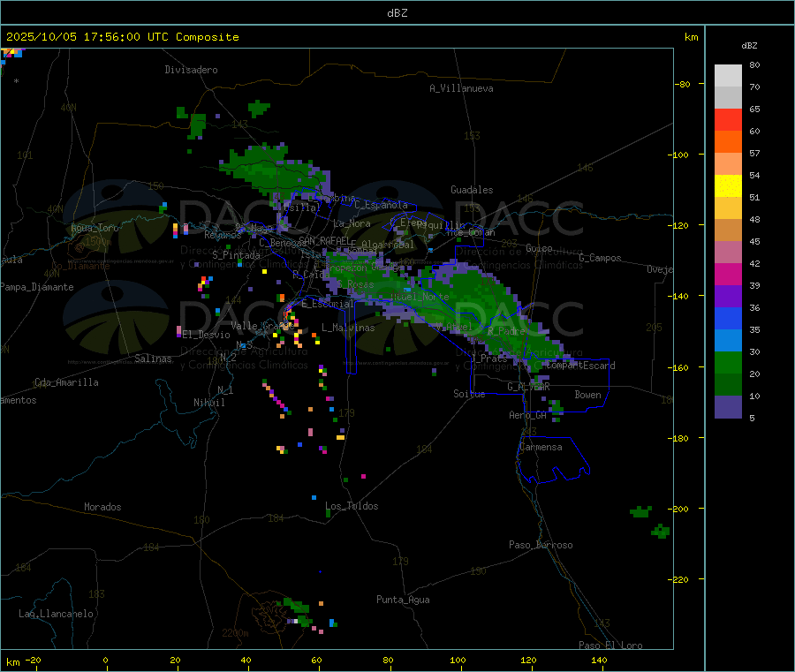Viewport: 795px width, 672px height.
Task: Click the timestamp 2025/10/05 17:56:00 UTC Composite
Action: click(x=122, y=37)
